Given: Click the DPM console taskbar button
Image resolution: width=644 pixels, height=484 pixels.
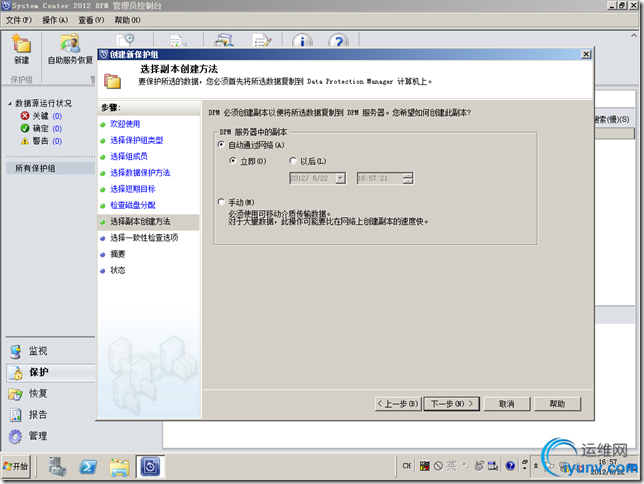Looking at the screenshot, I should pos(150,467).
